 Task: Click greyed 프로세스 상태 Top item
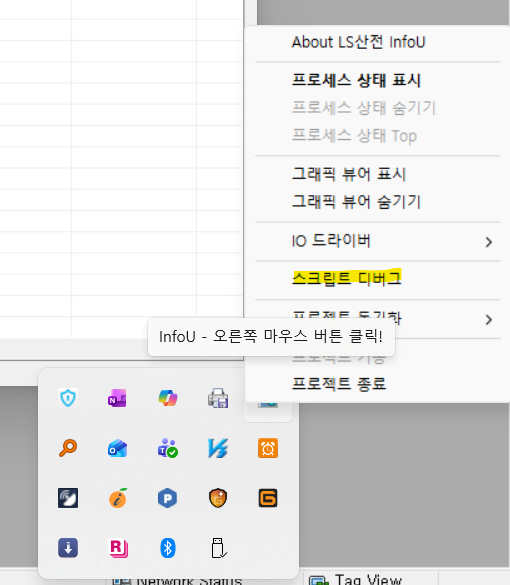(378, 135)
